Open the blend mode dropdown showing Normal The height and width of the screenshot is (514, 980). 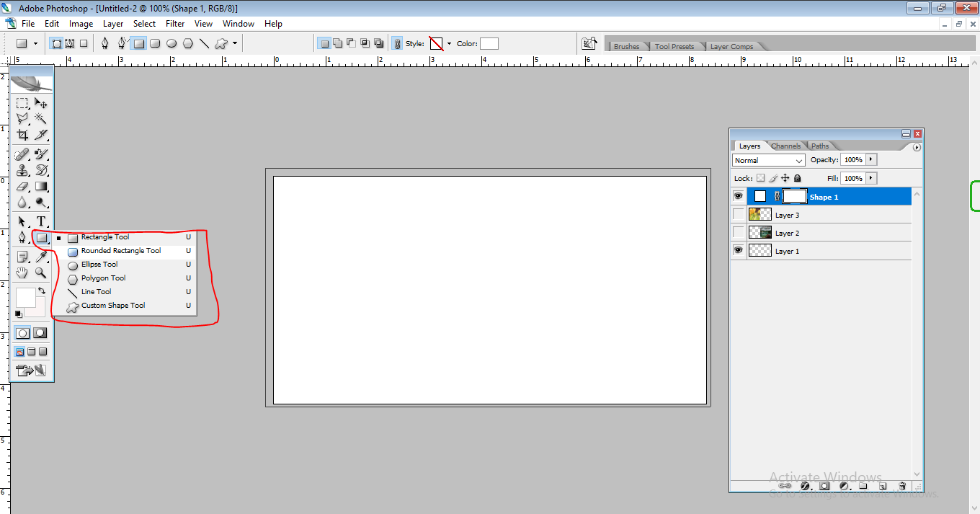[768, 159]
